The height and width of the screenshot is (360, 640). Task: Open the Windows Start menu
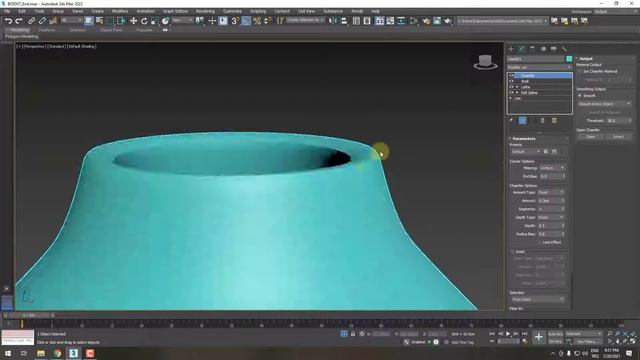point(7,353)
